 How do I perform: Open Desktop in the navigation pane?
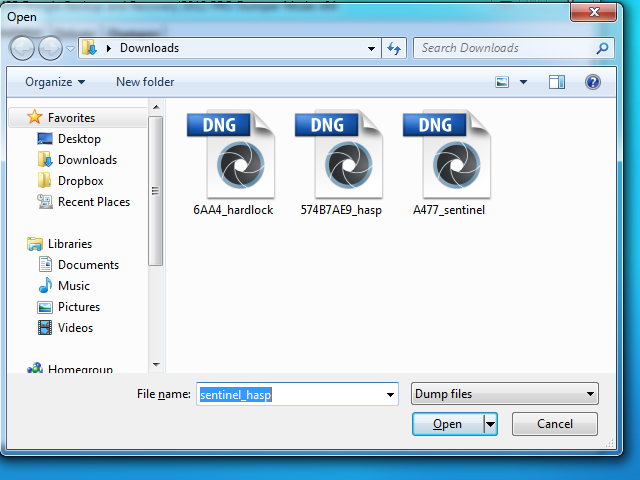(79, 139)
